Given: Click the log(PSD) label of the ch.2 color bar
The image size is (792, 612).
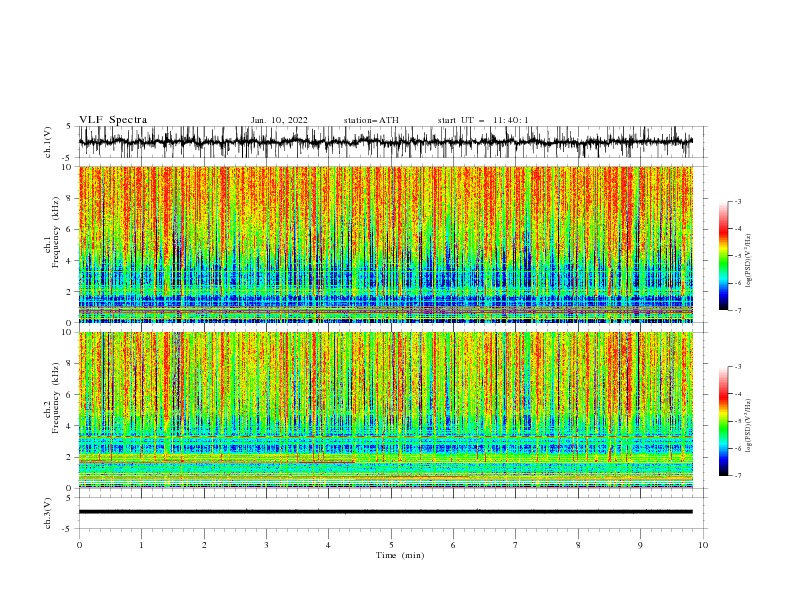Looking at the screenshot, I should click(748, 425).
